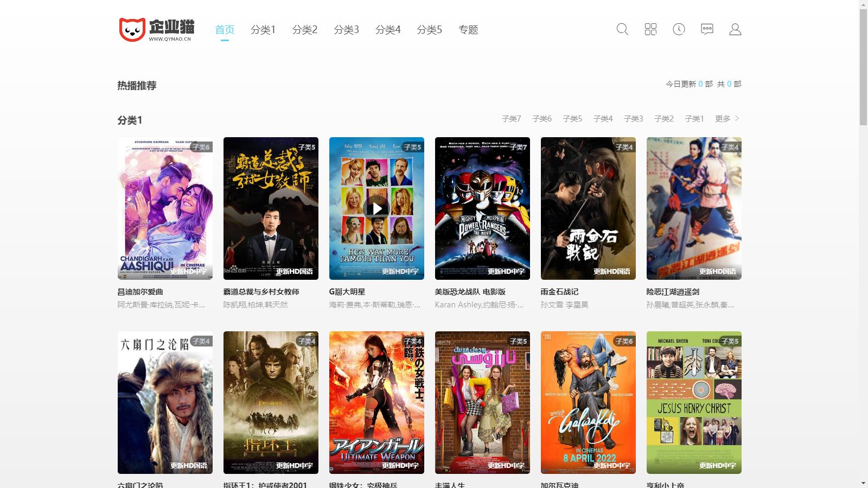
Task: Open 险恶江湖逍遥剑 poster thumbnail
Action: pos(694,208)
